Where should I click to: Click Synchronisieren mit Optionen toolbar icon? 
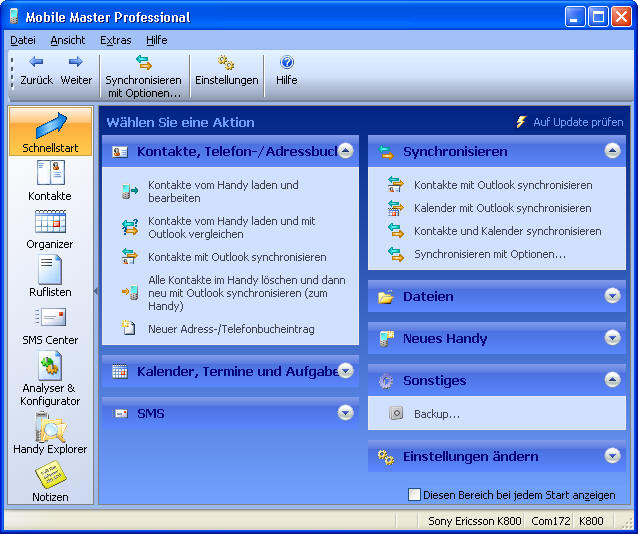143,62
